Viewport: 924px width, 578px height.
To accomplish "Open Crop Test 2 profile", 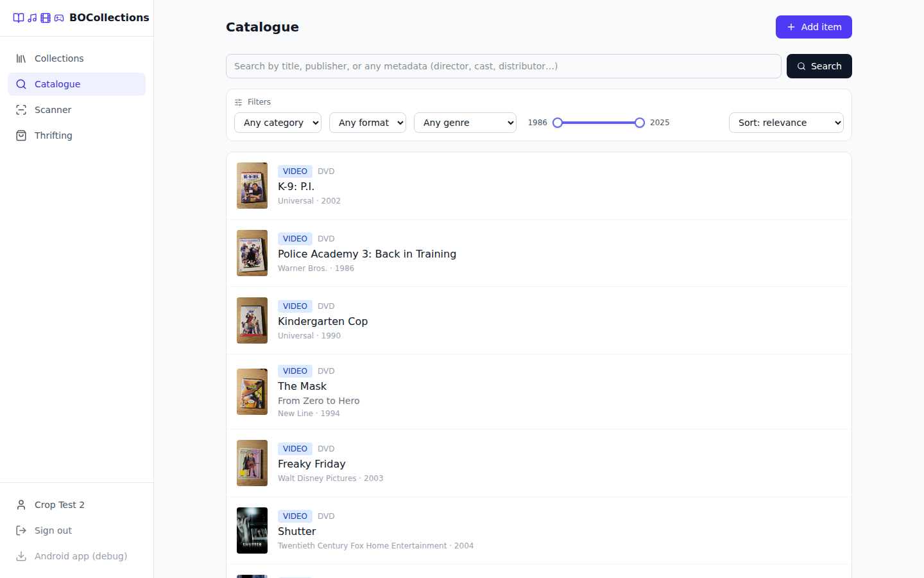I will tap(76, 505).
